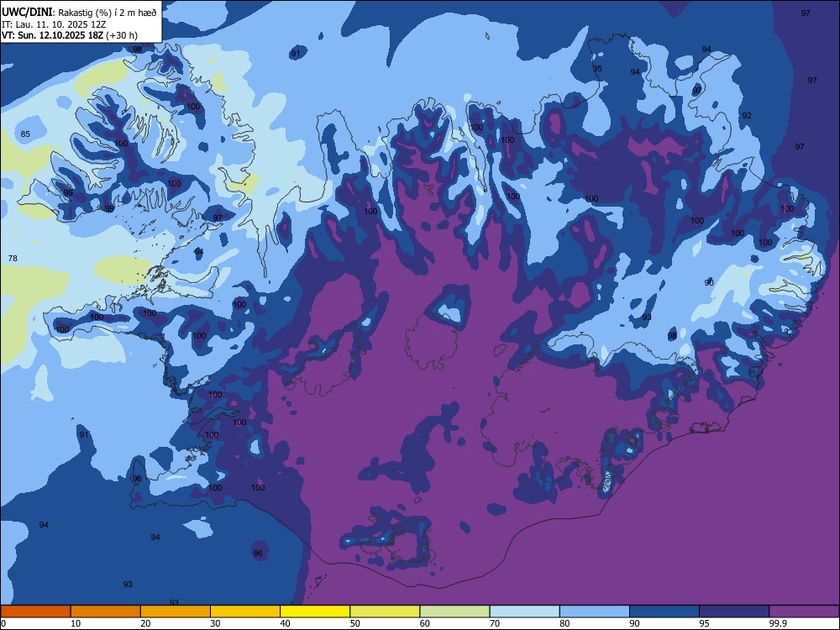Viewport: 840px width, 630px height.
Task: Click the amber 20-30 legend swatch
Action: [176, 612]
